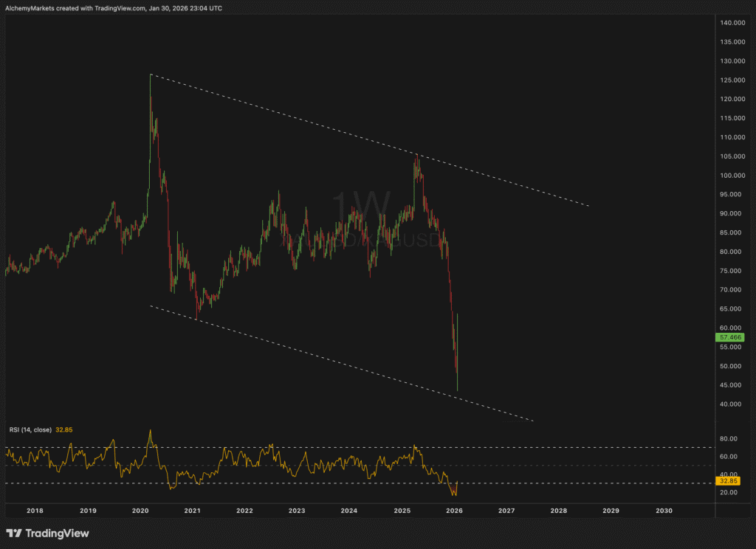Viewport: 756px width, 549px height.
Task: Select the green 57.466 current price label
Action: [x=729, y=336]
